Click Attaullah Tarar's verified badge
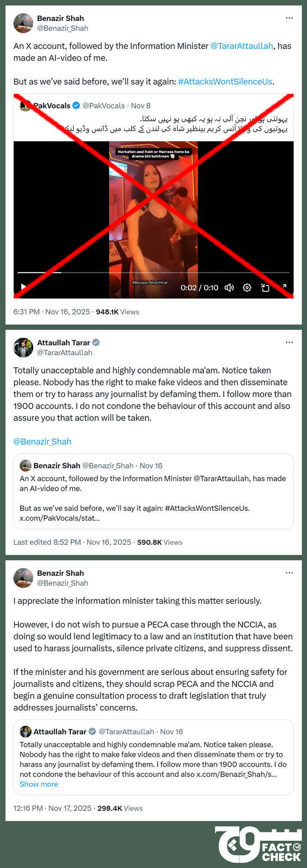The image size is (307, 868). (x=96, y=342)
